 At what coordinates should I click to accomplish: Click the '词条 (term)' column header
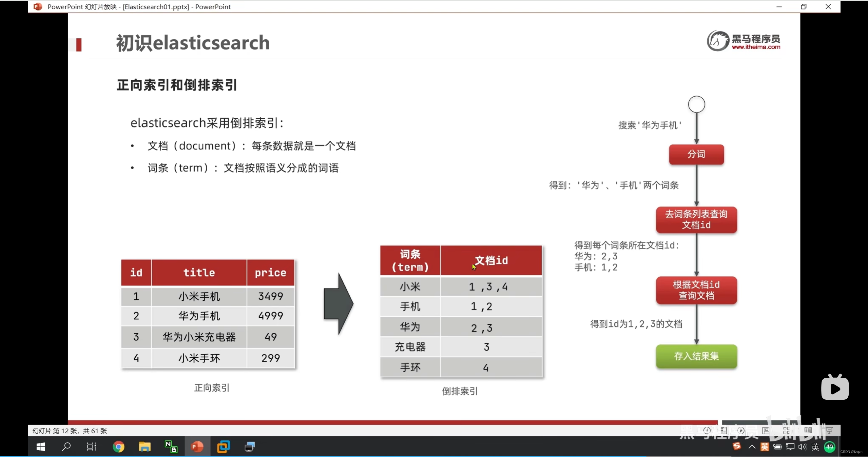click(410, 260)
